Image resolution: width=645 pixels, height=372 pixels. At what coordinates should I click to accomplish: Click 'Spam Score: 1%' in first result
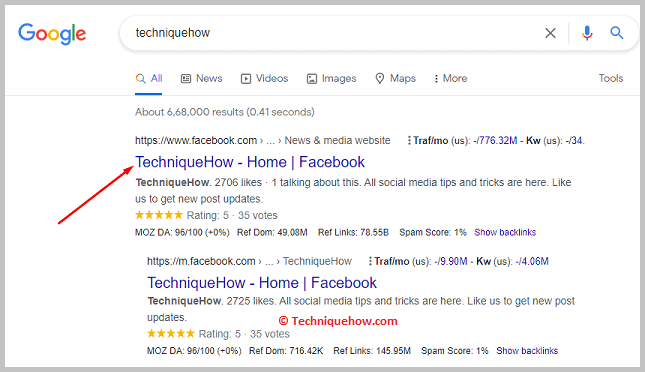[433, 232]
